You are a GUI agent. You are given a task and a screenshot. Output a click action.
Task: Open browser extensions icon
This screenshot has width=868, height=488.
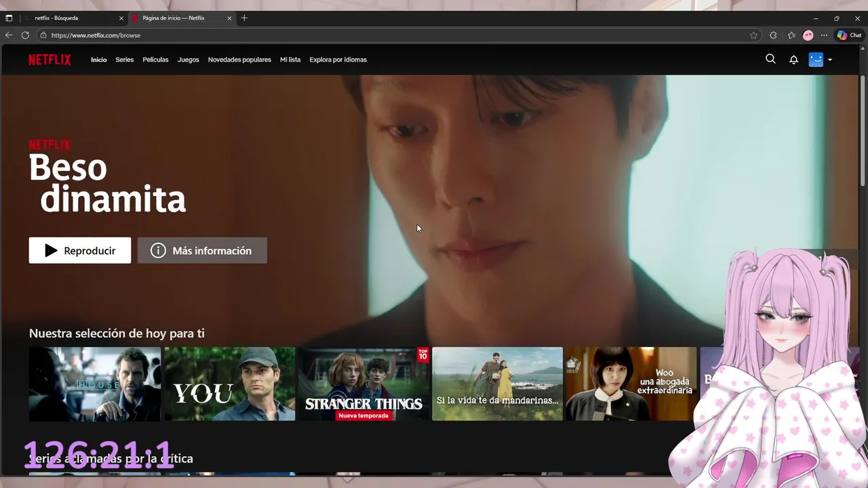click(773, 35)
